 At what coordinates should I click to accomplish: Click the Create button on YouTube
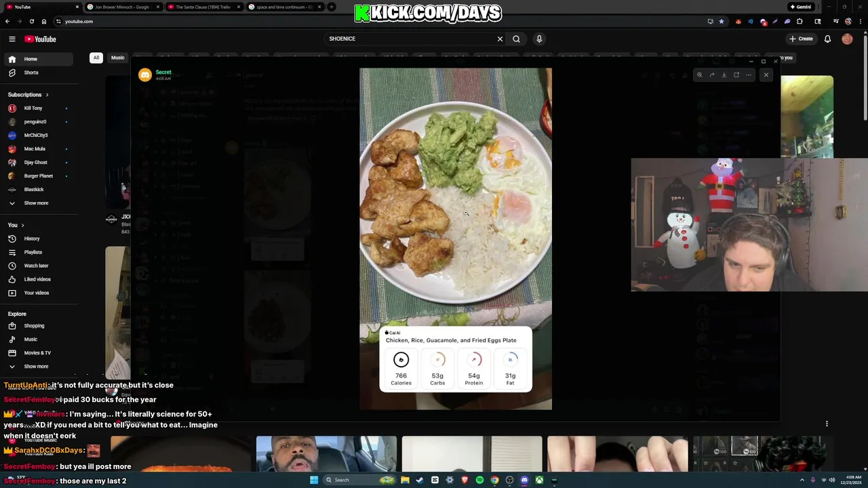[x=801, y=39]
